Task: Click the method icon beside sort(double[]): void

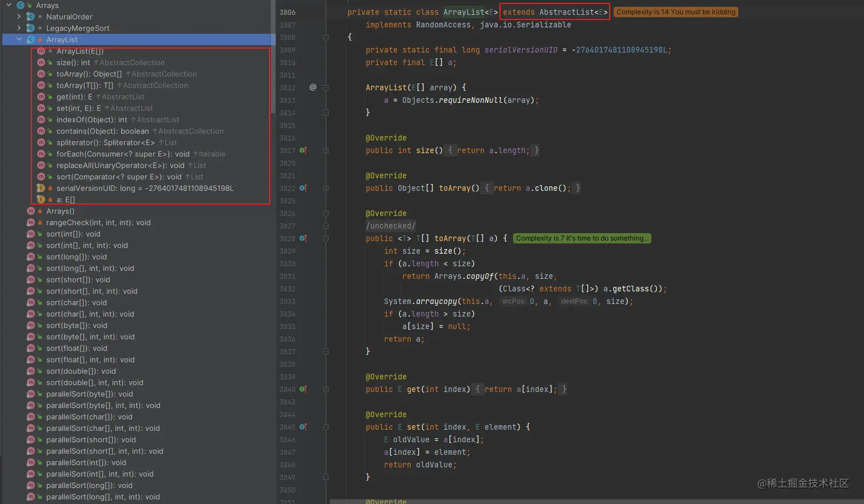Action: (31, 371)
